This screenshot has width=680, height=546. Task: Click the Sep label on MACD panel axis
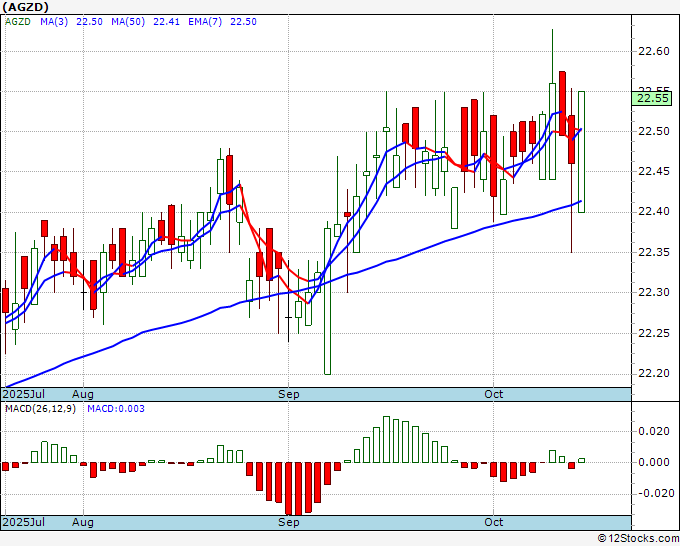point(288,522)
